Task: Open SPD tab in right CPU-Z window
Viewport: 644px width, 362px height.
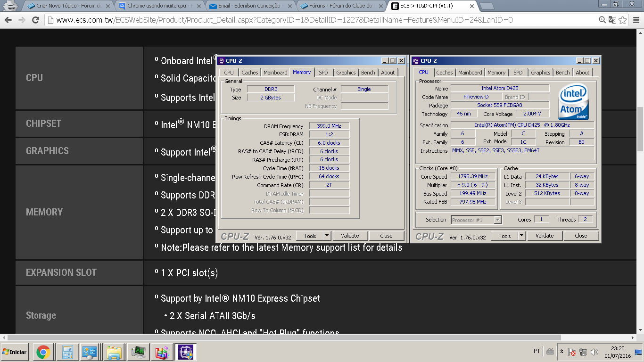Action: 518,73
